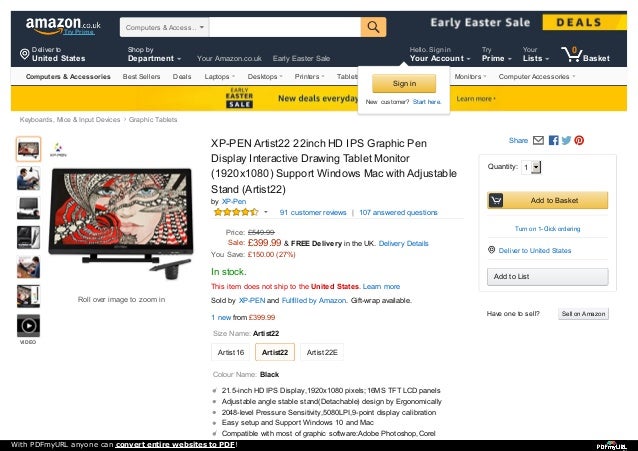Share via email envelope icon

538,140
